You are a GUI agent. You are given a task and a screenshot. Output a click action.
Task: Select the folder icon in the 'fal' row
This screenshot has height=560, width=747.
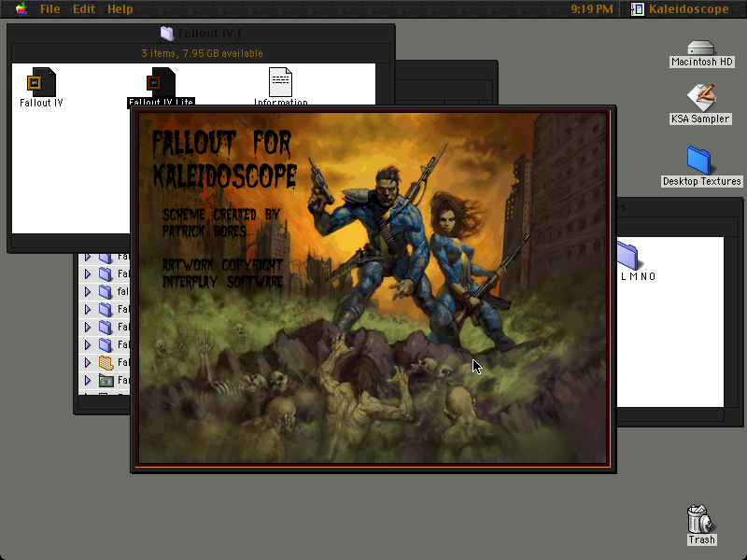pos(106,291)
